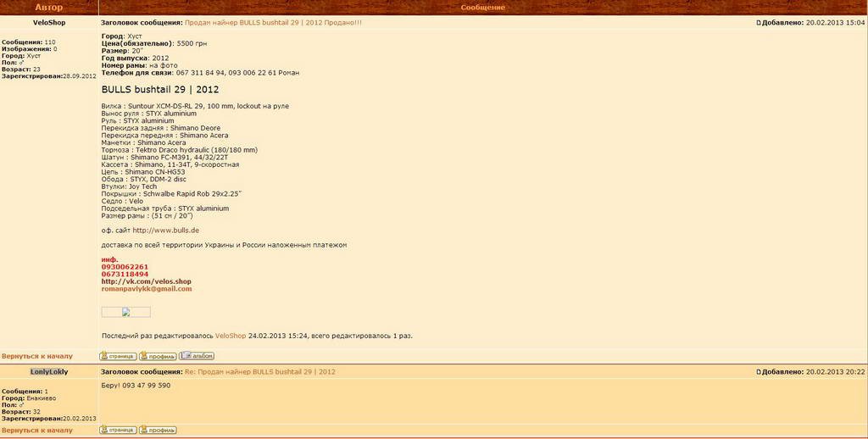Click VeloShop link in the last-edited note
This screenshot has width=868, height=439.
[230, 336]
